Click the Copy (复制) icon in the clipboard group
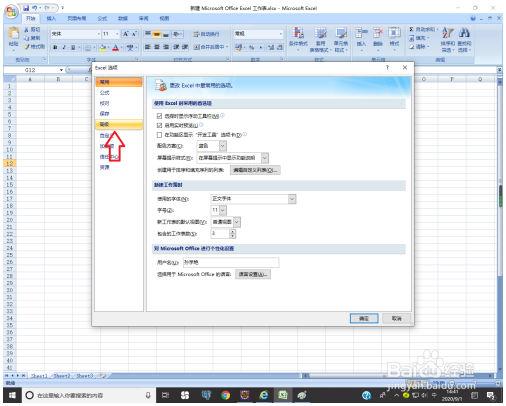506x406 pixels. point(27,38)
